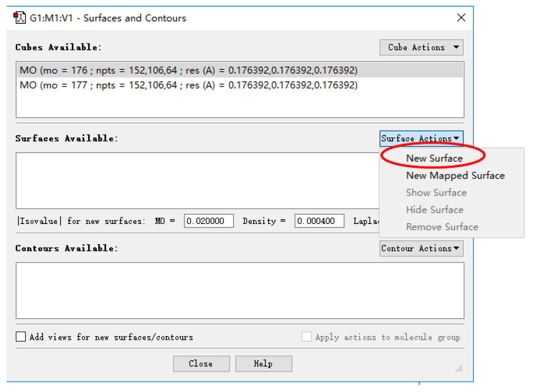537x392 pixels.
Task: Click the resize grip in dialog corner
Action: pos(459,368)
